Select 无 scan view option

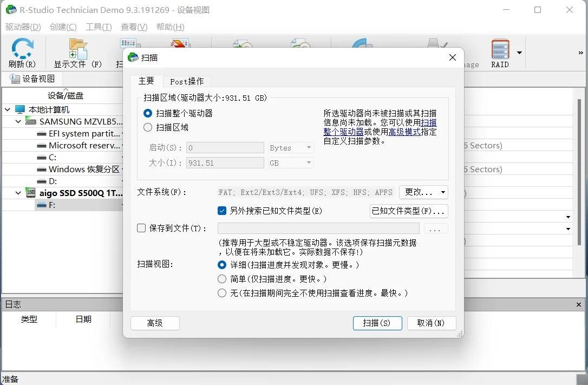[x=221, y=293]
